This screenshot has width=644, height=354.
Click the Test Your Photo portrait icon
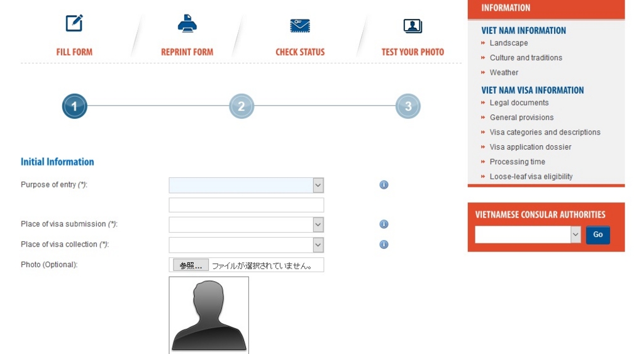click(x=413, y=26)
